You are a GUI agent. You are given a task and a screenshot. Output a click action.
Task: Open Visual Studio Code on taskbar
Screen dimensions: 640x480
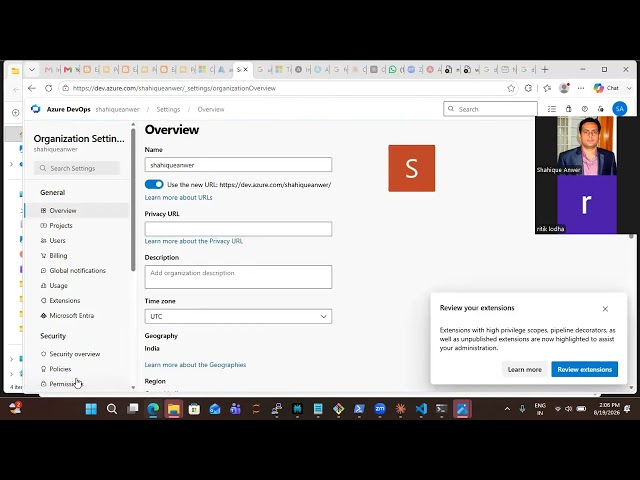[421, 409]
